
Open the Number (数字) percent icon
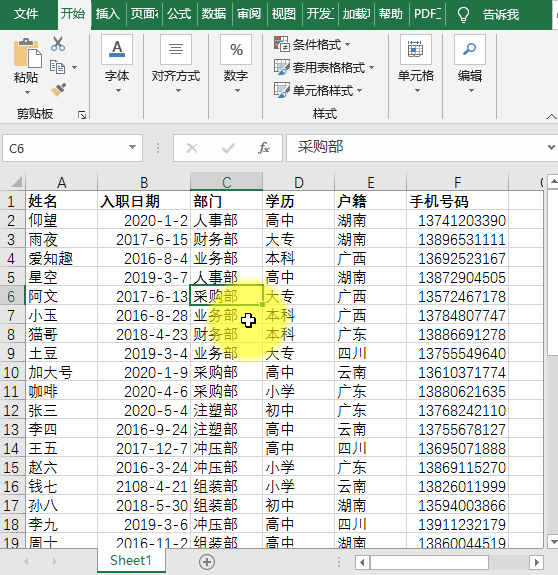click(x=236, y=50)
